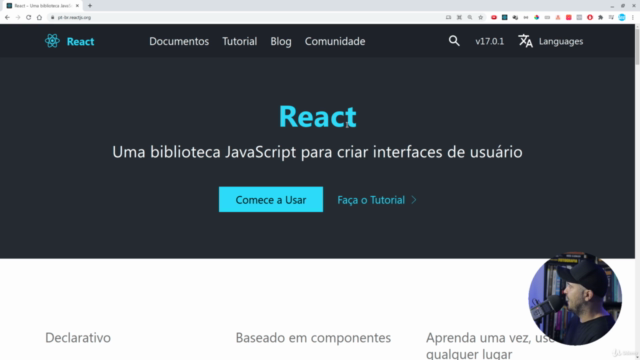The height and width of the screenshot is (360, 640).
Task: Click the translate languages icon
Action: [525, 41]
